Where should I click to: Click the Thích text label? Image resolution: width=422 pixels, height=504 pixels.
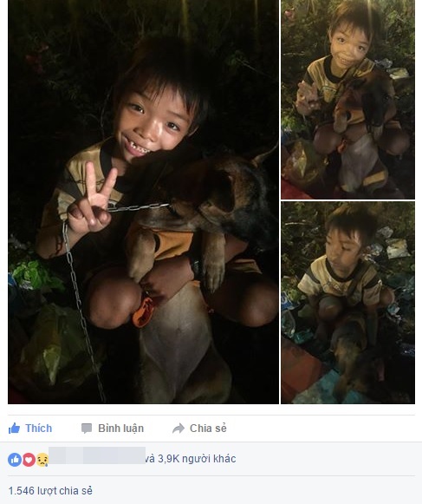pos(38,429)
